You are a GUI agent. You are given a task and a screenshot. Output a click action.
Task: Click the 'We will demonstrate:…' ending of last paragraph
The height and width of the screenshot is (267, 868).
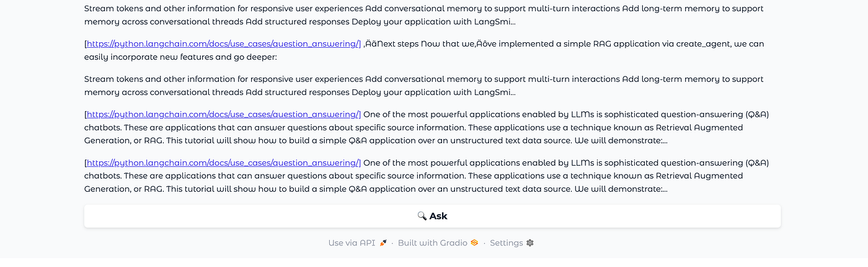[x=621, y=189]
